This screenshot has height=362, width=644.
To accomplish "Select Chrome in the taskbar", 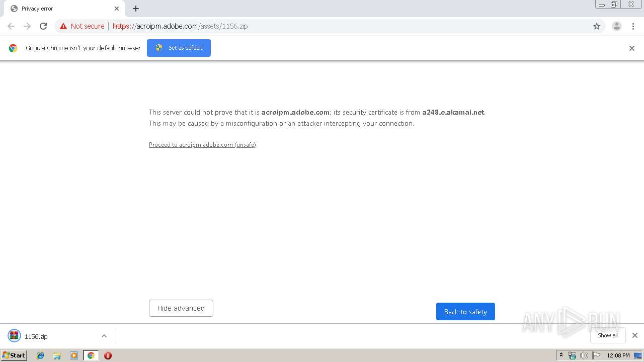I will [91, 355].
